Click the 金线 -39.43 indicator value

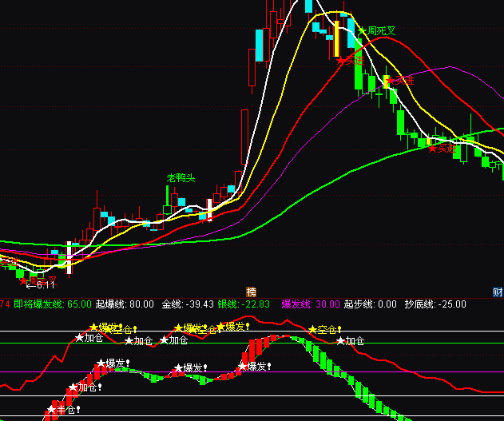point(188,304)
